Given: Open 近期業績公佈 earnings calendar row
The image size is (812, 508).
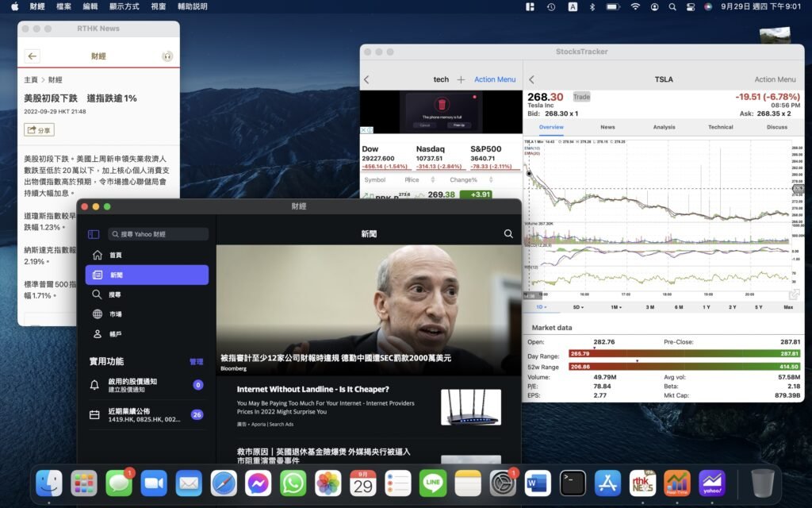Looking at the screenshot, I should coord(147,414).
